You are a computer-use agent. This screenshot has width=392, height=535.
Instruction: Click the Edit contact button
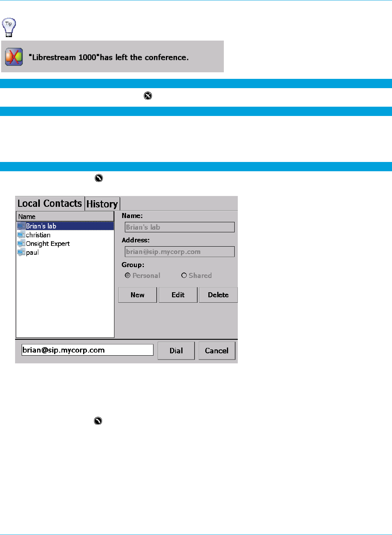pyautogui.click(x=178, y=295)
